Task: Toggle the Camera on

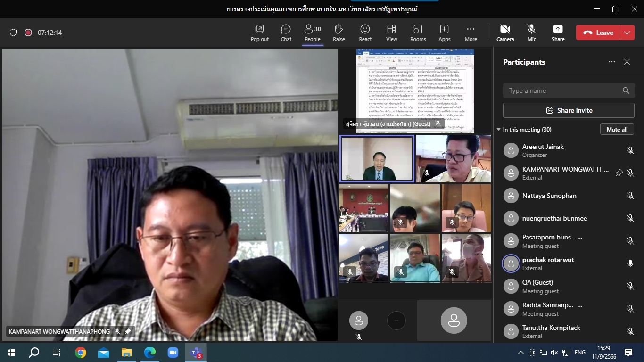Action: tap(505, 33)
